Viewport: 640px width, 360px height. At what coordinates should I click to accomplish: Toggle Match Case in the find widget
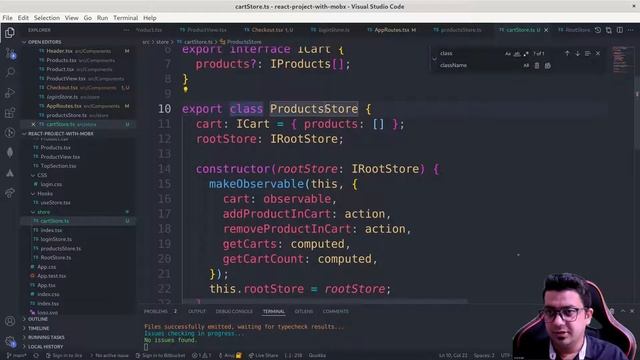click(x=508, y=53)
